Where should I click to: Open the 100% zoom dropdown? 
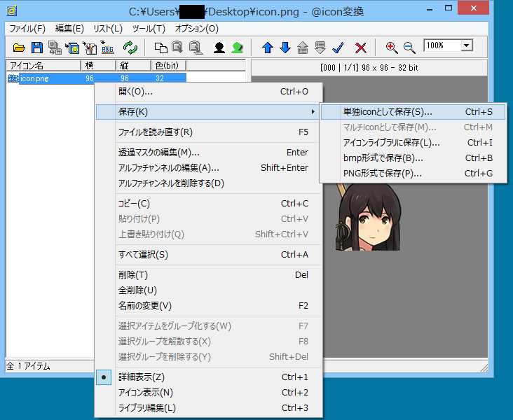465,45
